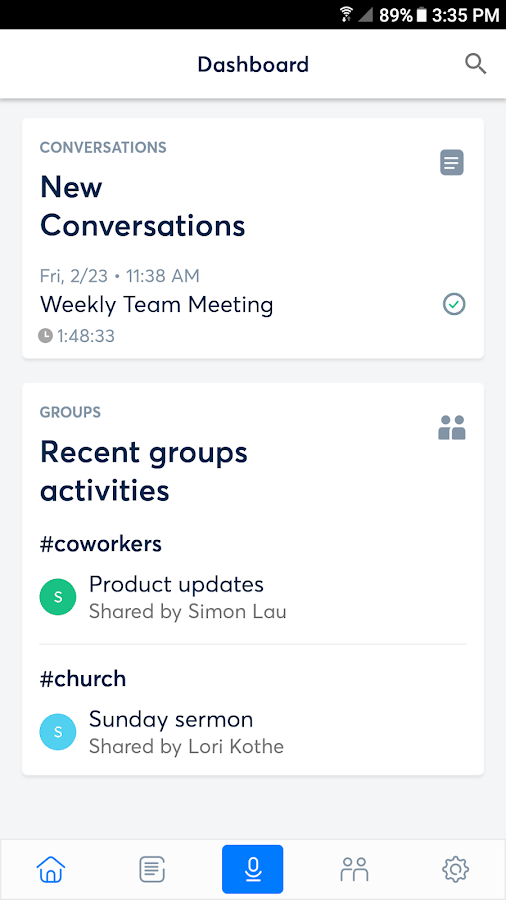Tap the groups people icon in card
506x900 pixels.
tap(451, 428)
